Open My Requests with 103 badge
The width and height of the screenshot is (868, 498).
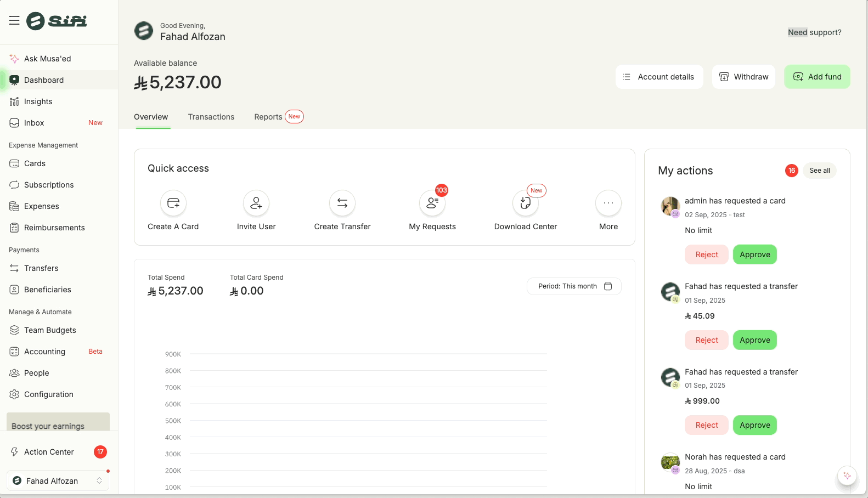(x=432, y=203)
